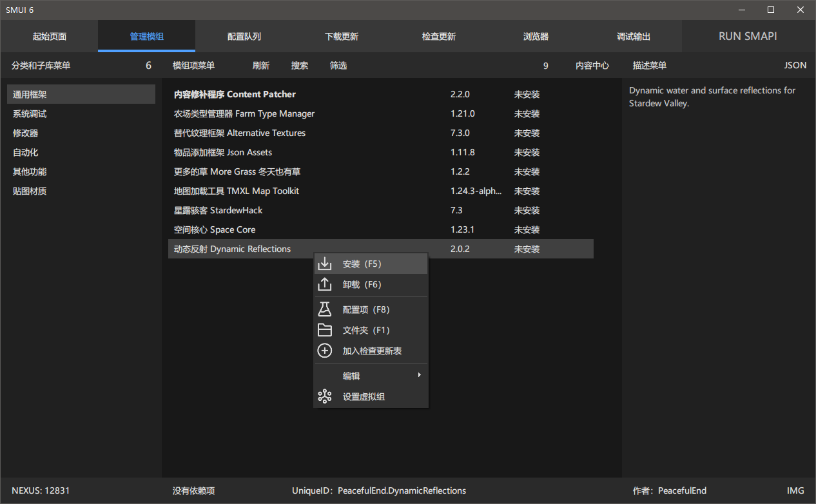The image size is (816, 504).
Task: Select the 其他功能 category
Action: (81, 171)
